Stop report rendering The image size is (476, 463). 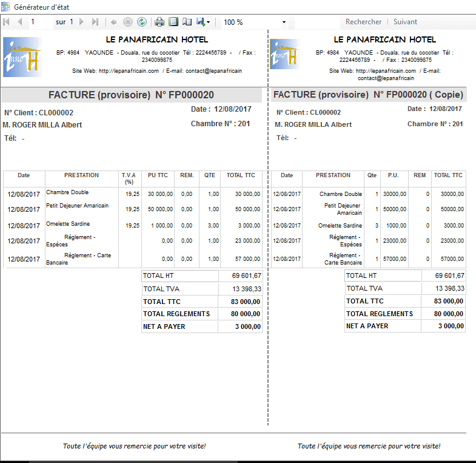(127, 22)
